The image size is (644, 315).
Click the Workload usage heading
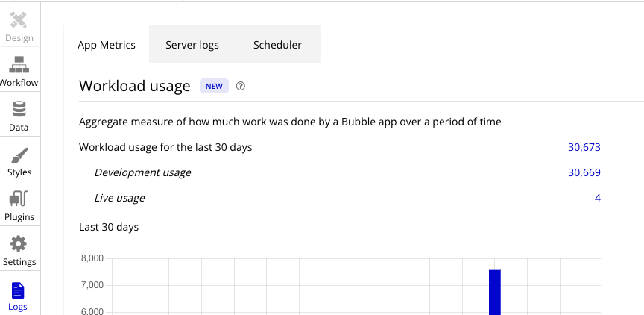tap(135, 86)
